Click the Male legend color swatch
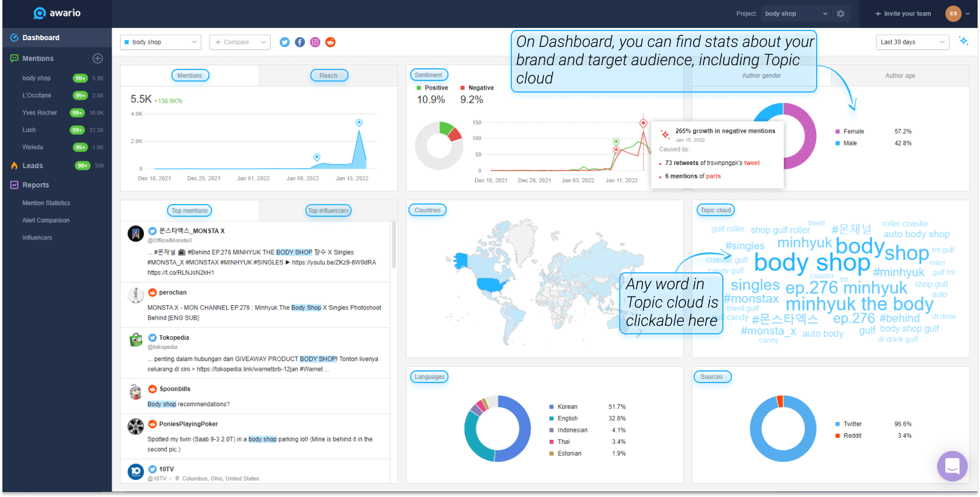The height and width of the screenshot is (497, 980). (837, 144)
